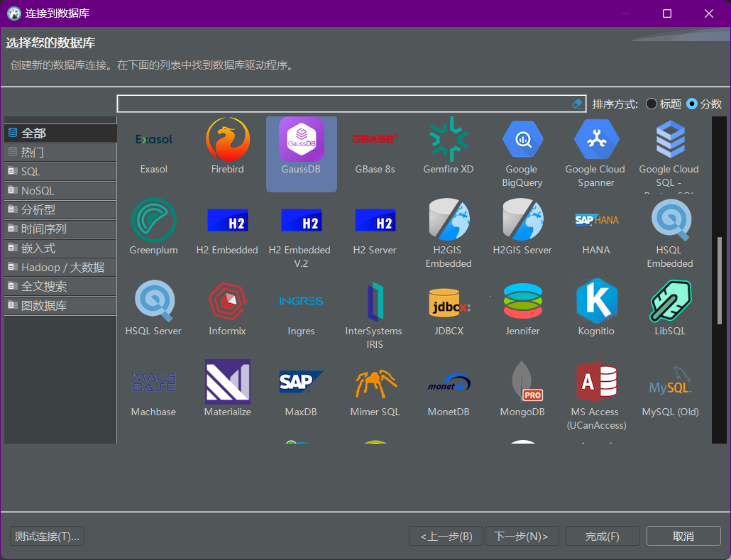
Task: Filter by 热门 category
Action: tap(60, 152)
